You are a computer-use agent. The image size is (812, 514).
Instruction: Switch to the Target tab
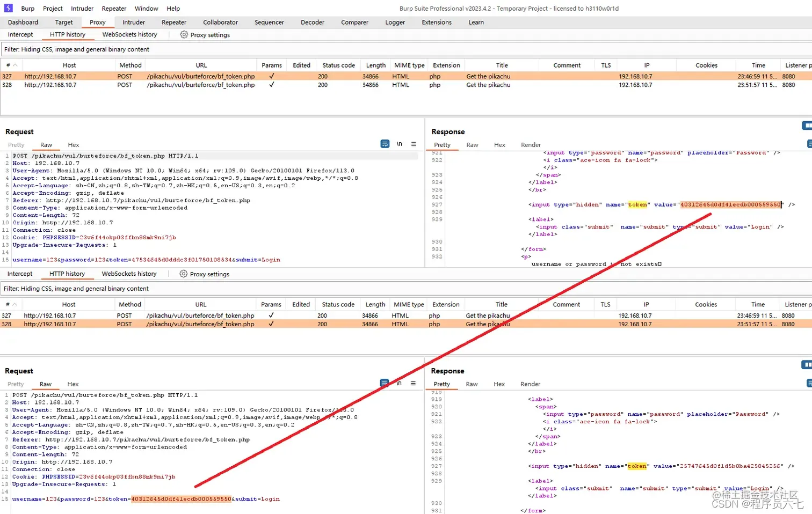63,22
